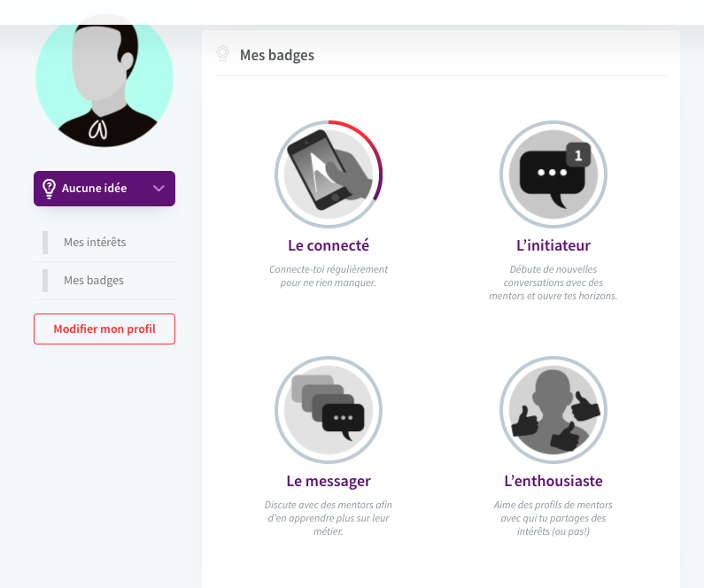Click the profile avatar picture
The height and width of the screenshot is (588, 704).
coord(104,80)
